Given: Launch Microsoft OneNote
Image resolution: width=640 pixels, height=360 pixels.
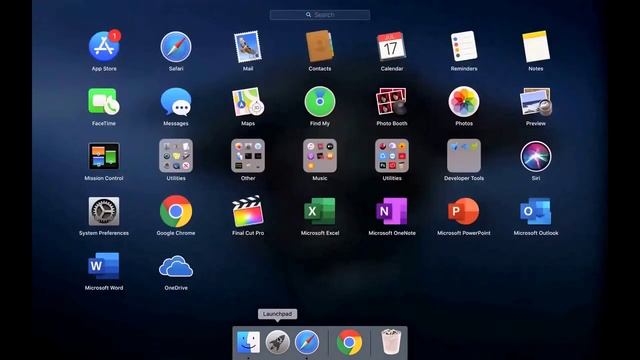Looking at the screenshot, I should tap(391, 211).
